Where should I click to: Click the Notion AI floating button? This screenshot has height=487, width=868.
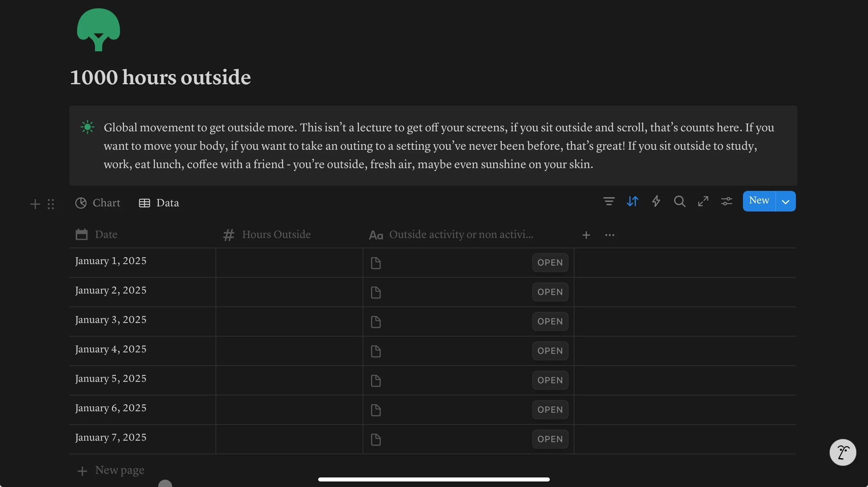(843, 452)
